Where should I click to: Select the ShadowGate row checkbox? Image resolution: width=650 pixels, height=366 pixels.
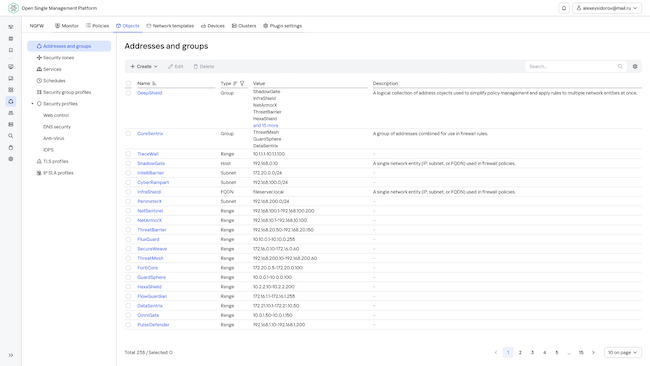(x=129, y=163)
